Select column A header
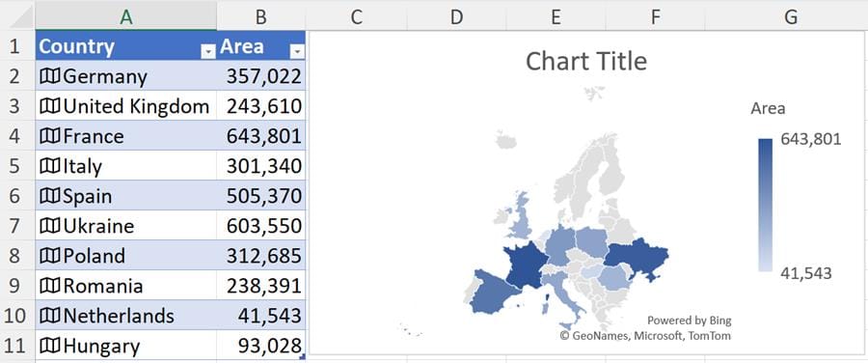The image size is (868, 363). pos(126,16)
